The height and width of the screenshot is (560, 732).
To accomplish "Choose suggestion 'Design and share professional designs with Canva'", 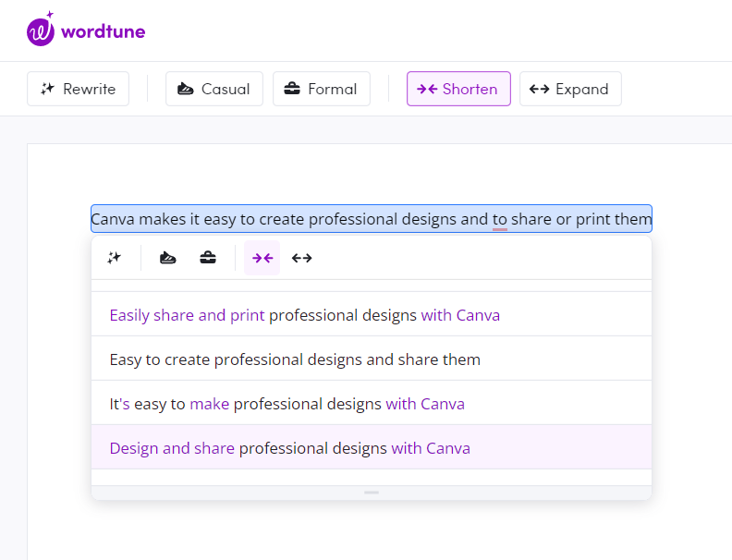I will coord(372,447).
